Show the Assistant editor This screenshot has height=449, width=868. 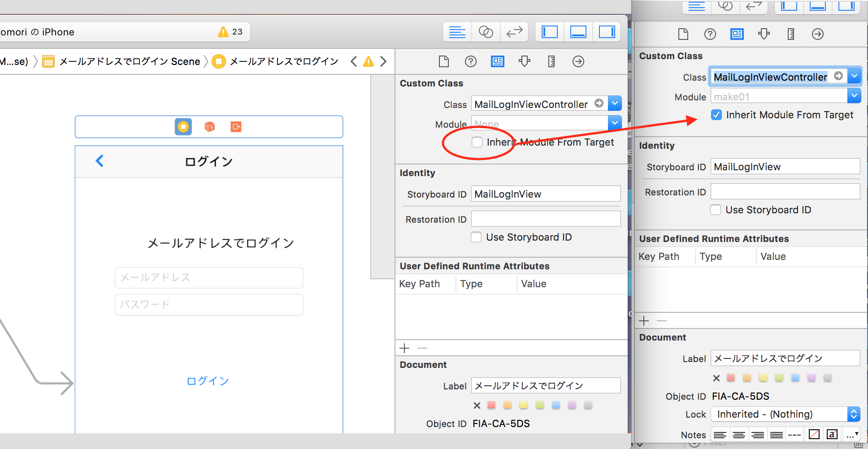(486, 32)
